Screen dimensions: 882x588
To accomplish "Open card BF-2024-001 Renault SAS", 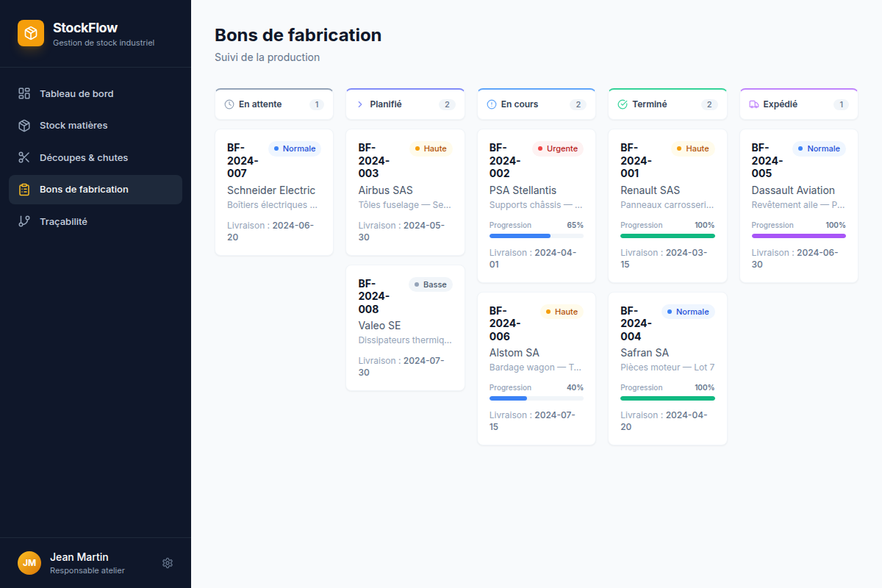I will (667, 206).
